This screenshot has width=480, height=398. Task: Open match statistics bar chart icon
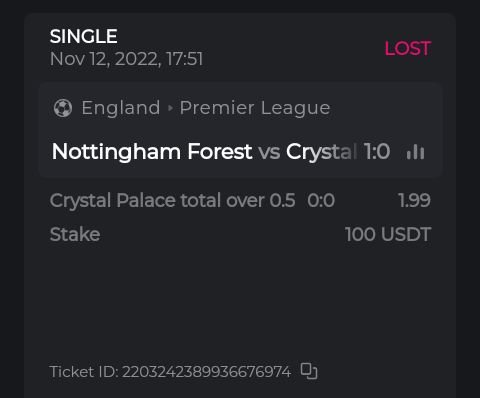415,152
